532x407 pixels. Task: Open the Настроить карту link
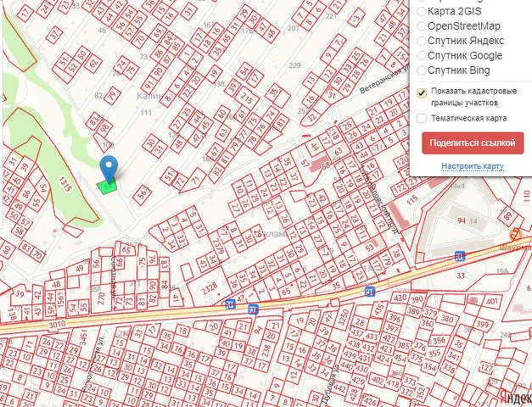coord(473,166)
